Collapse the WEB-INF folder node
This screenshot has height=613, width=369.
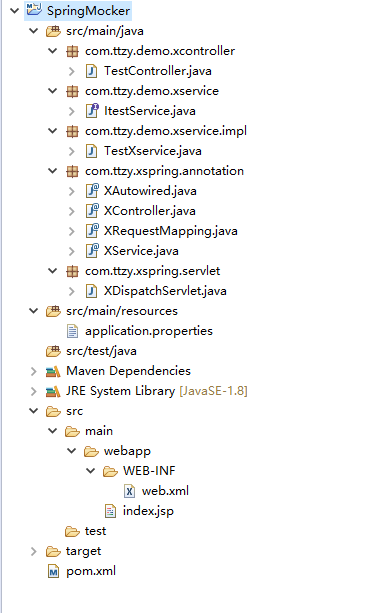[x=90, y=471]
